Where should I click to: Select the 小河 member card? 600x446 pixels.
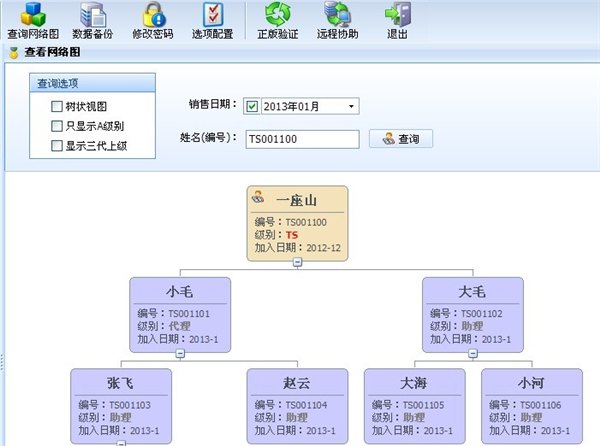532,406
